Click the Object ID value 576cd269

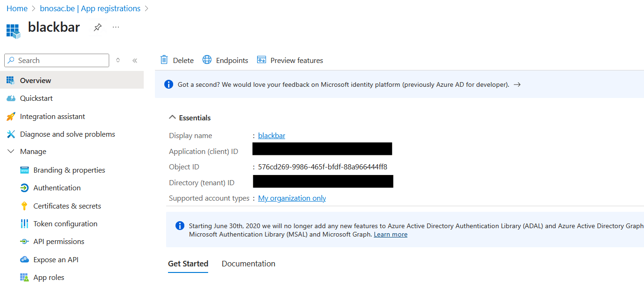click(x=322, y=167)
